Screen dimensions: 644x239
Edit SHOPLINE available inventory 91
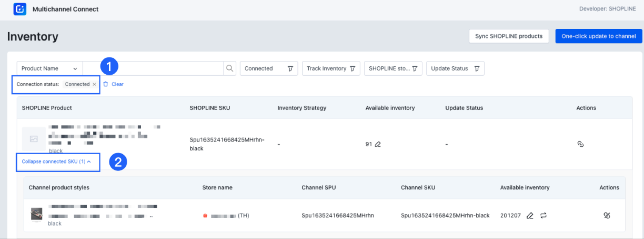tap(378, 144)
